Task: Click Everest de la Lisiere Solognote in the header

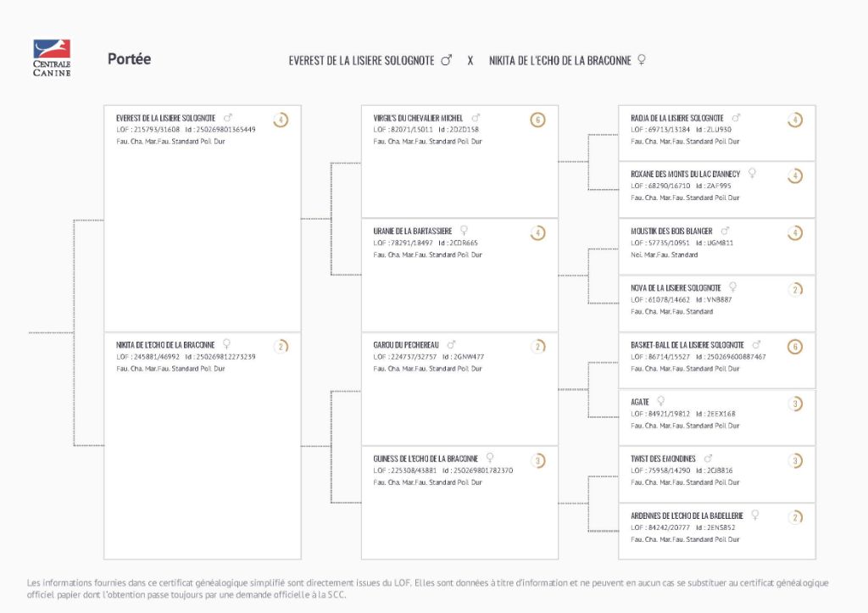Action: click(x=361, y=60)
